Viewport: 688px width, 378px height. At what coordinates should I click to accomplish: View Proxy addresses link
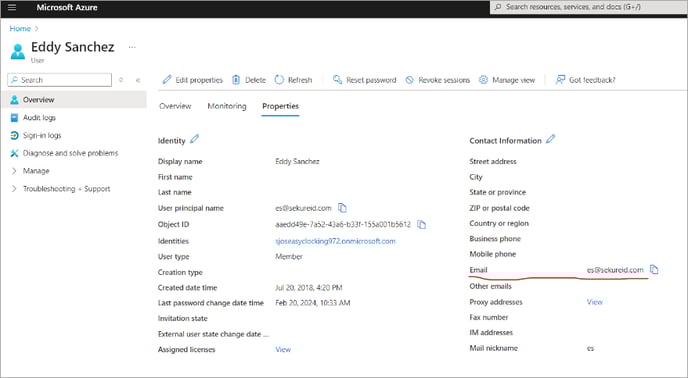point(595,302)
